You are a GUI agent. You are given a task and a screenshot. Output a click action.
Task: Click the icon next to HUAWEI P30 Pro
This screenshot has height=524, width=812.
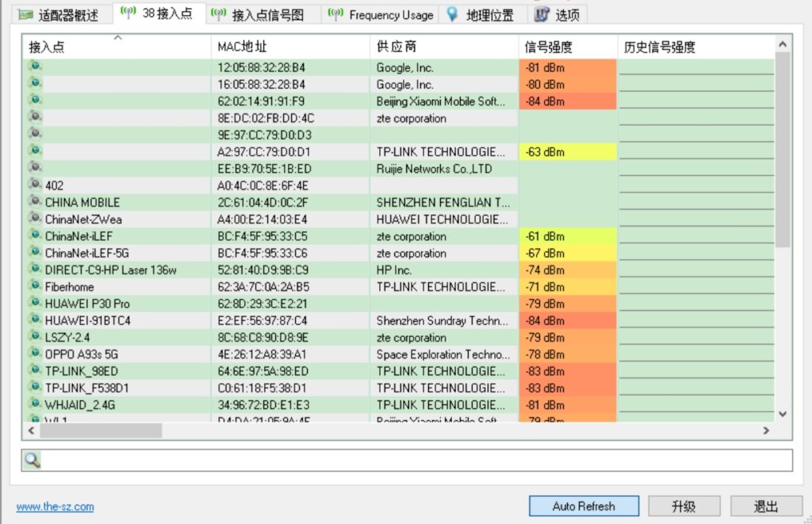click(35, 303)
